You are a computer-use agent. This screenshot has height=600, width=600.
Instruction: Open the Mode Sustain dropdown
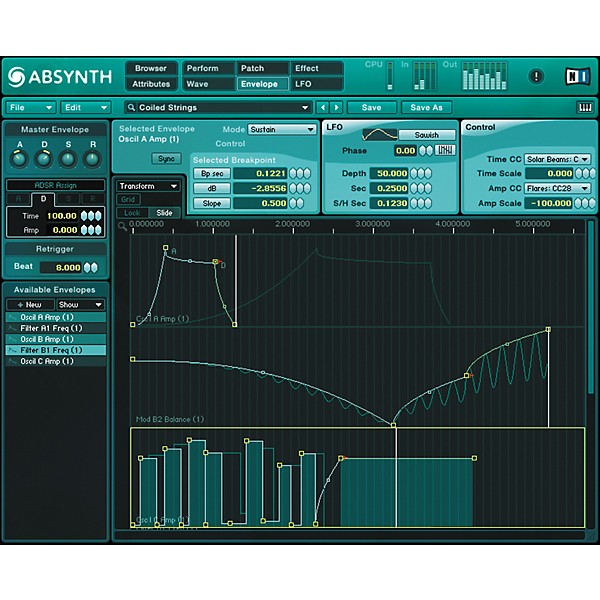282,130
